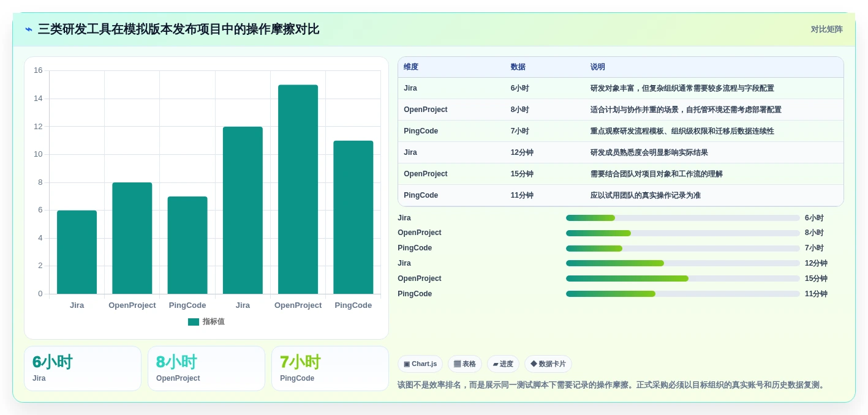
Task: Open the 8小时 OpenProject data card
Action: (206, 368)
